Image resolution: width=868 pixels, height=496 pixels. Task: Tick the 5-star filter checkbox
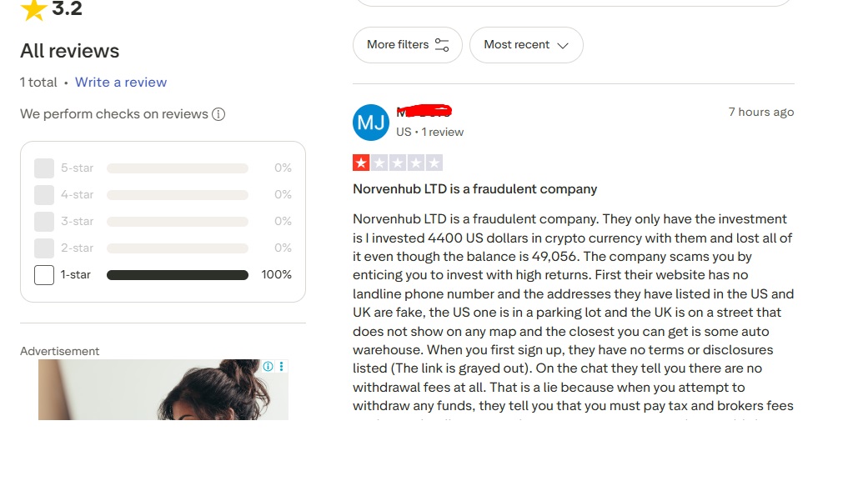[x=44, y=168]
